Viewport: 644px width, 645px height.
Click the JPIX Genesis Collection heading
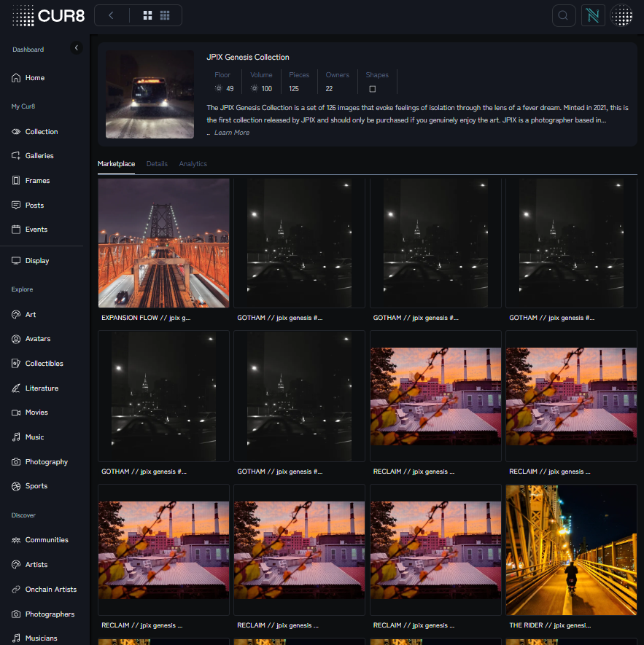pyautogui.click(x=248, y=57)
